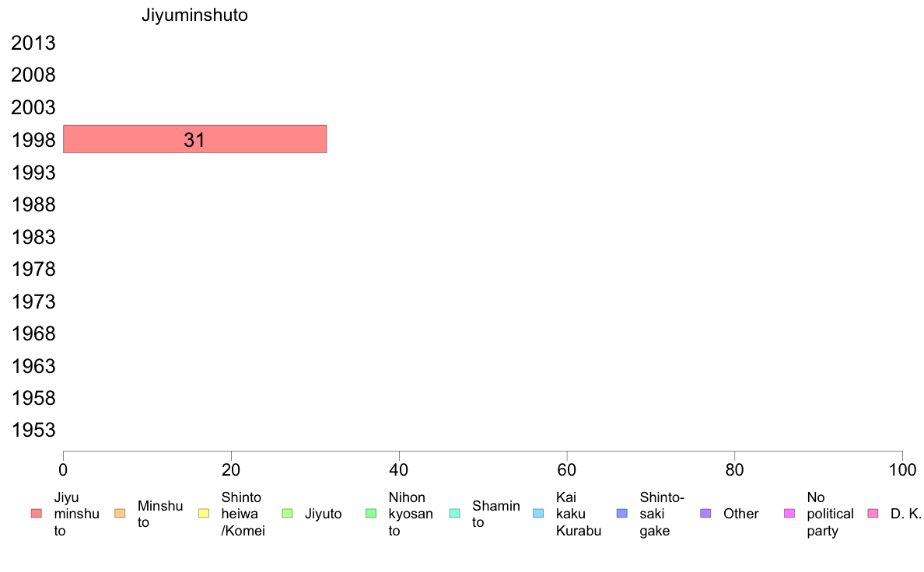The height and width of the screenshot is (572, 924).
Task: Click the Nihon kyosanto green swatch
Action: click(x=371, y=514)
